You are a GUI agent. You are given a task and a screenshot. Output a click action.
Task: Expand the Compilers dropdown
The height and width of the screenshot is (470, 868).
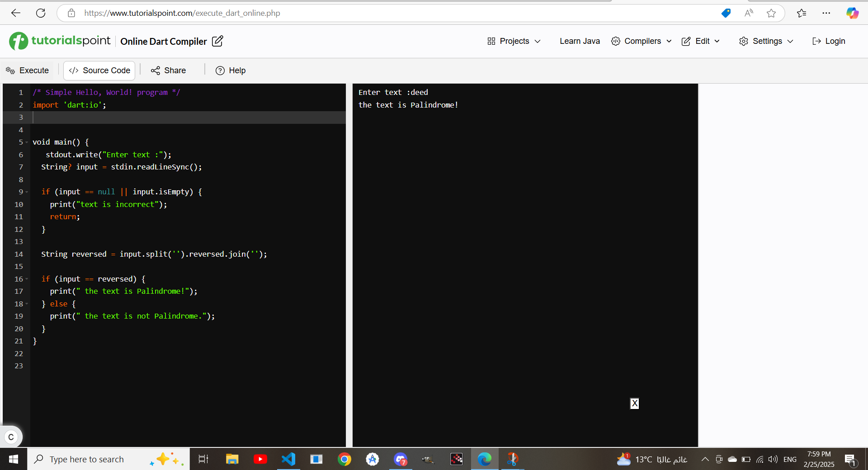pos(641,41)
